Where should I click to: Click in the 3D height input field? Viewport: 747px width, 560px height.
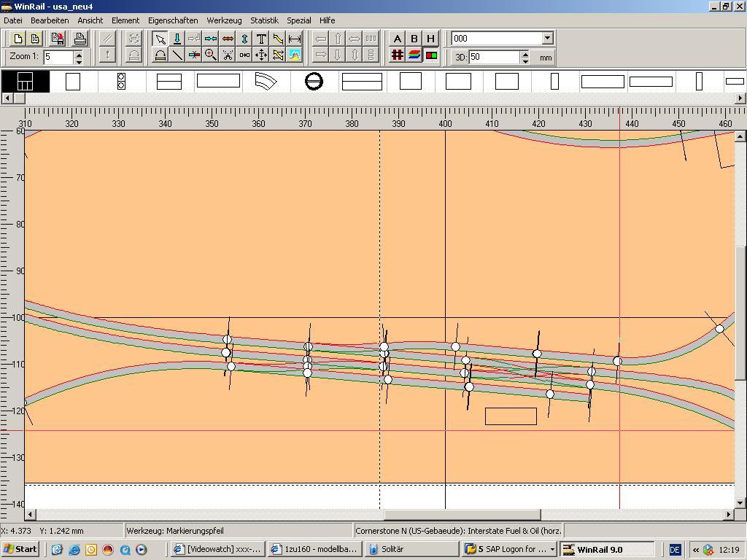494,57
